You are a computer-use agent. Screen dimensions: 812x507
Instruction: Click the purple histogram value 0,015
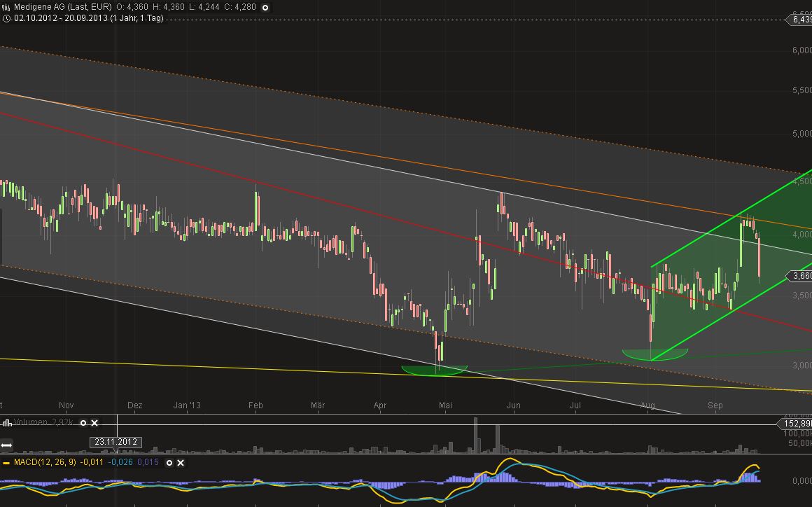point(148,462)
